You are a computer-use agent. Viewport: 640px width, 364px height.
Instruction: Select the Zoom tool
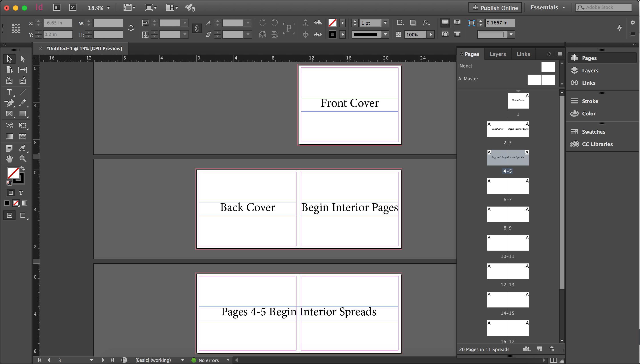coord(23,159)
